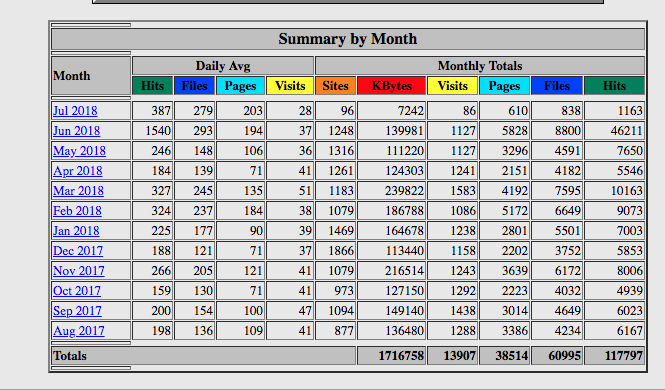View the Dec 2017 statistics

pos(78,251)
